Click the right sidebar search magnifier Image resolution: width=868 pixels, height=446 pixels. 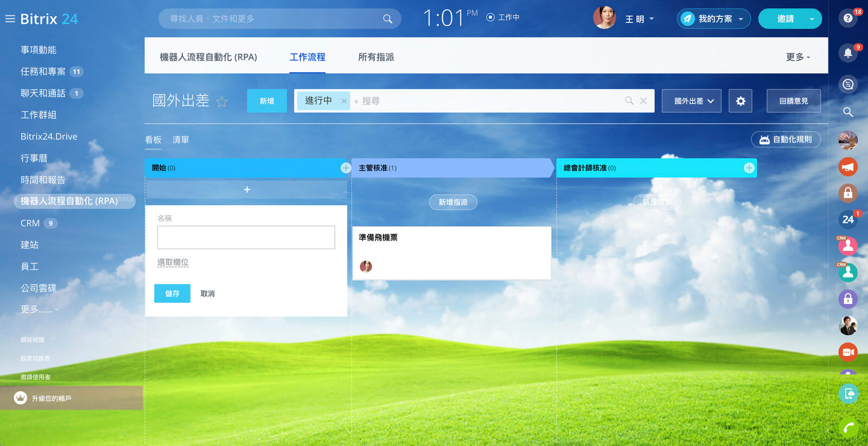(x=848, y=112)
